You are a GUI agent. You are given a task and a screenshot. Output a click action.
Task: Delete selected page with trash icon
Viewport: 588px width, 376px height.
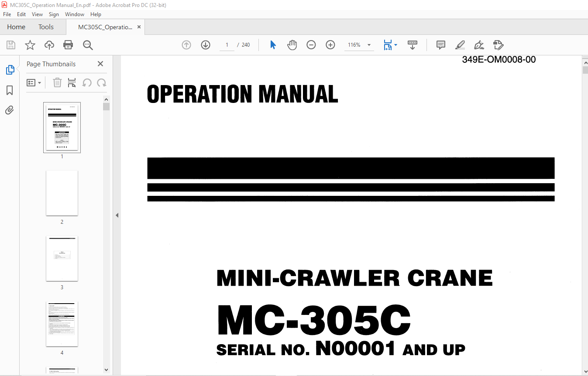pos(57,82)
